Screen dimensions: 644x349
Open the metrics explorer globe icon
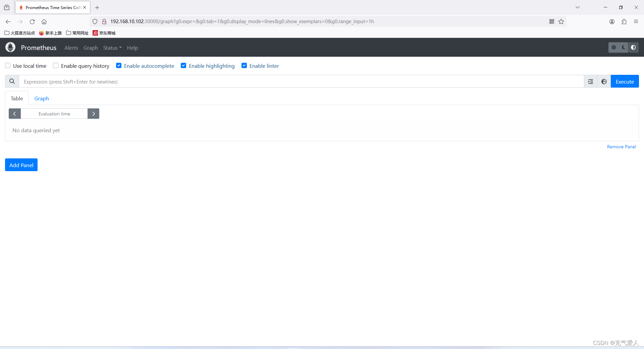[x=604, y=82]
